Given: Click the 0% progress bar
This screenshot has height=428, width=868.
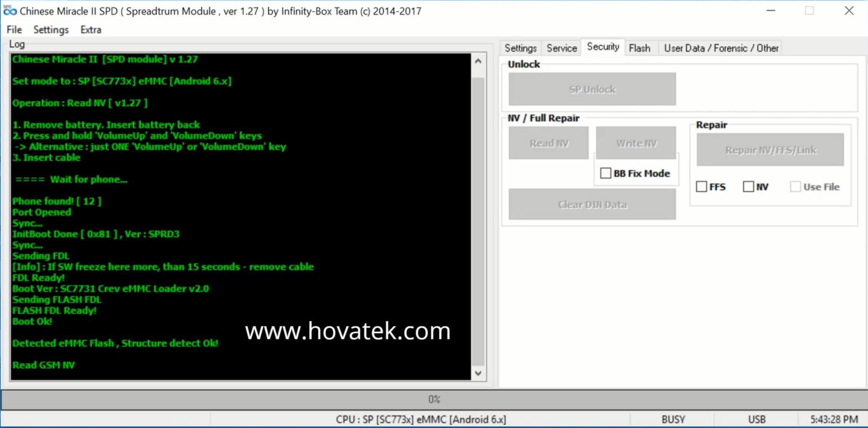Looking at the screenshot, I should [x=434, y=399].
